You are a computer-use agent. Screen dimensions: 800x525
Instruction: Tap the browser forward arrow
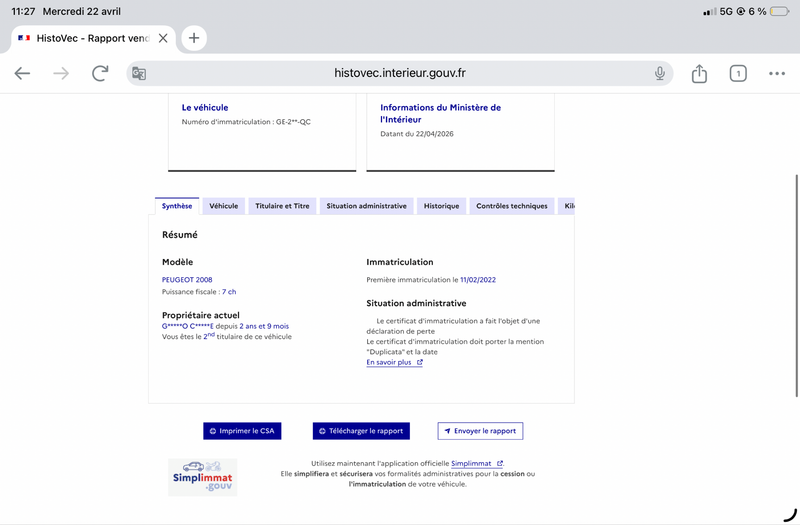tap(61, 73)
